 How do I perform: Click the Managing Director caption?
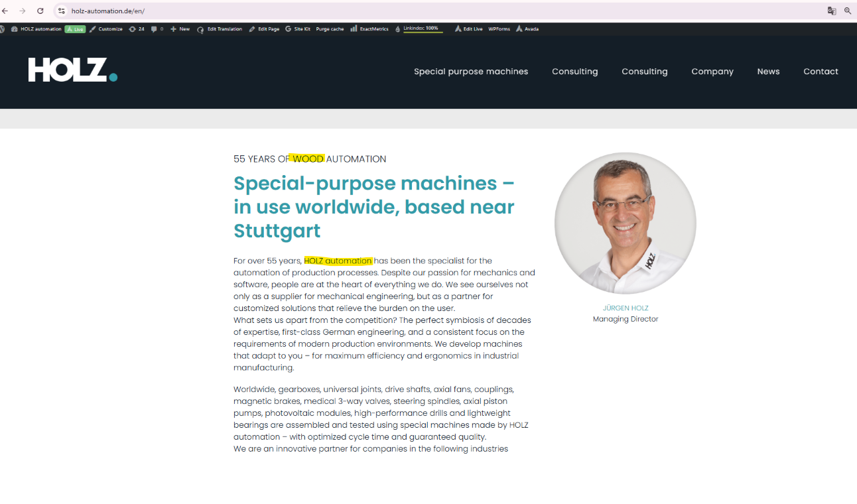pyautogui.click(x=626, y=320)
